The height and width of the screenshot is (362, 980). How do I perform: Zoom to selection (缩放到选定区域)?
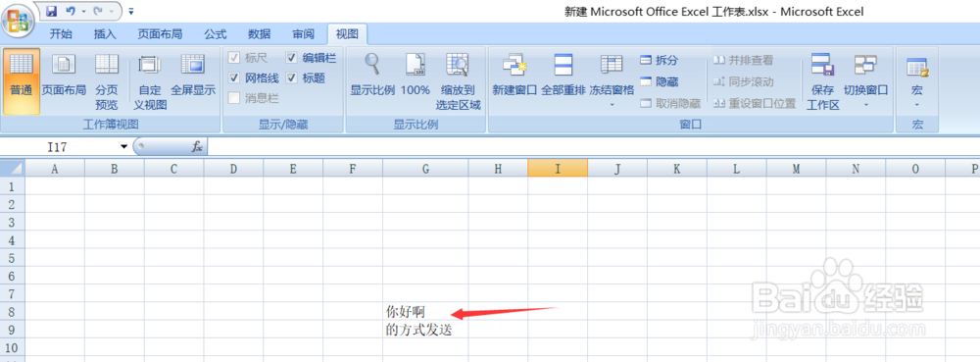pos(459,81)
